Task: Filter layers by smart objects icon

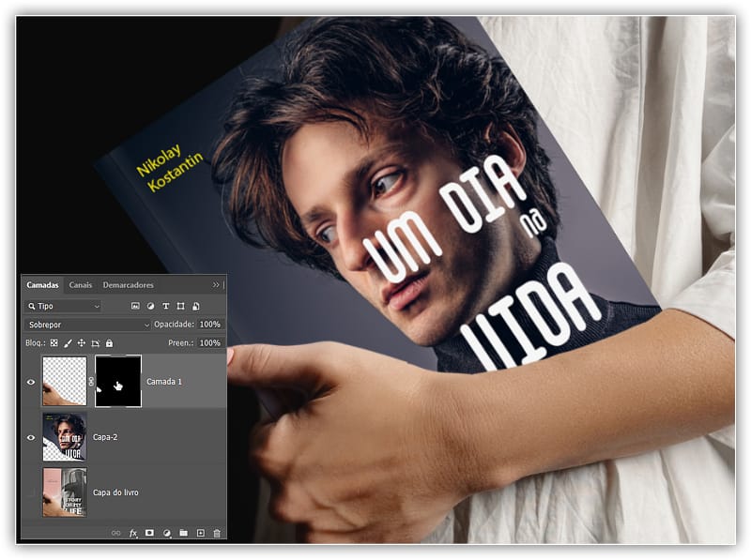Action: [x=196, y=306]
